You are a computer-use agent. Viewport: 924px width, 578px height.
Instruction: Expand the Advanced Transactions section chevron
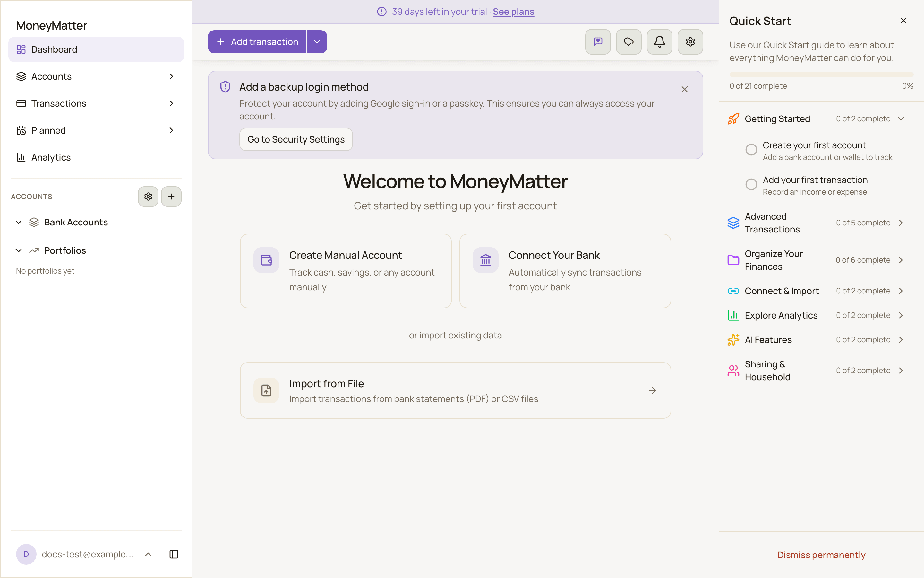pos(901,223)
